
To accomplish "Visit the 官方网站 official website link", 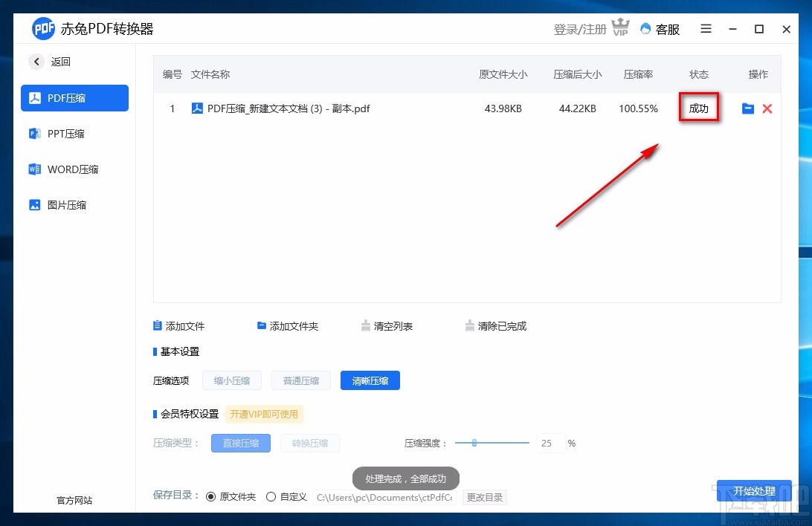I will (73, 501).
